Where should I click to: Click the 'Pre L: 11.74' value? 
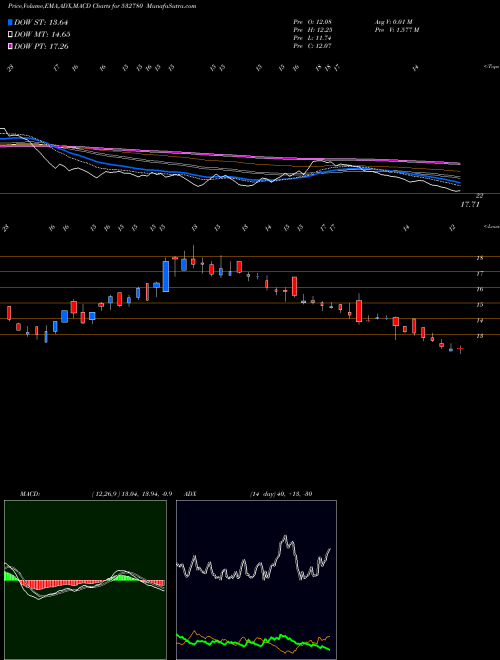coord(312,38)
